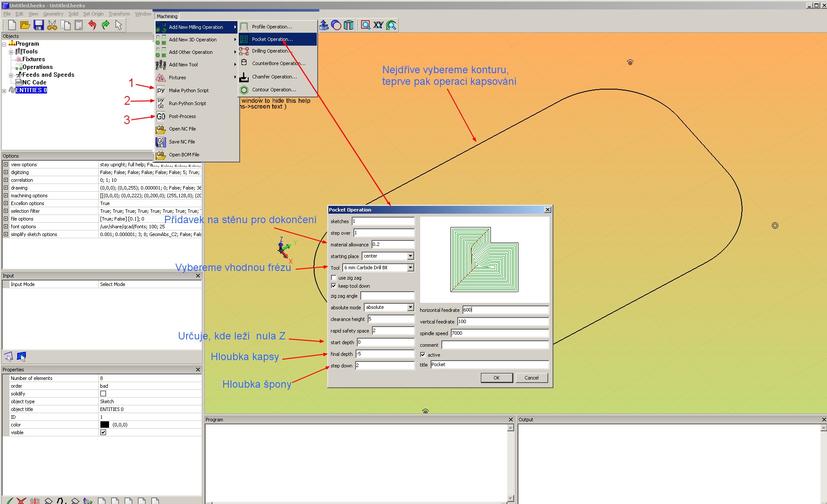Click the XY view magnifier icon
This screenshot has height=504, width=827.
[378, 25]
